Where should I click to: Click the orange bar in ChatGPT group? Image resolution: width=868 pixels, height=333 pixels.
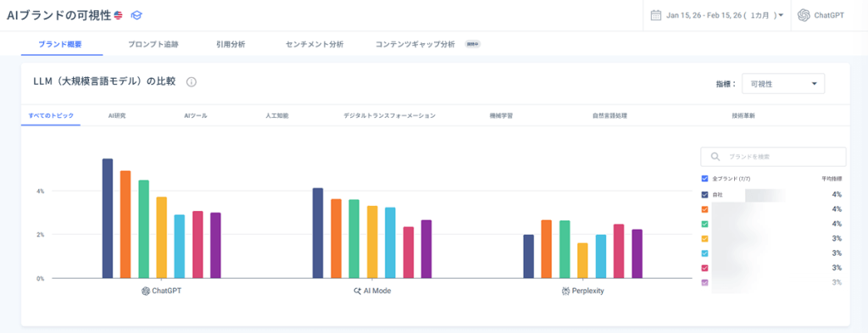[125, 225]
